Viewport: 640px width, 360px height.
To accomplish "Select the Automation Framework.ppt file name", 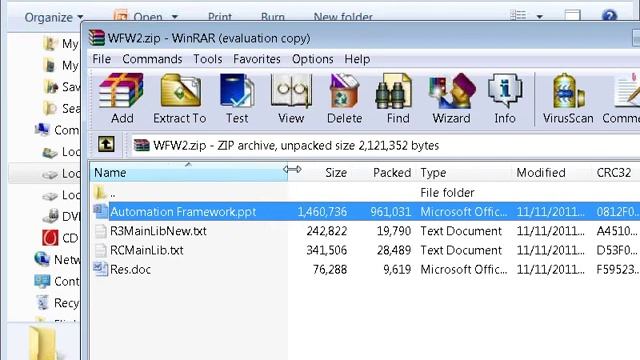I will click(x=183, y=212).
